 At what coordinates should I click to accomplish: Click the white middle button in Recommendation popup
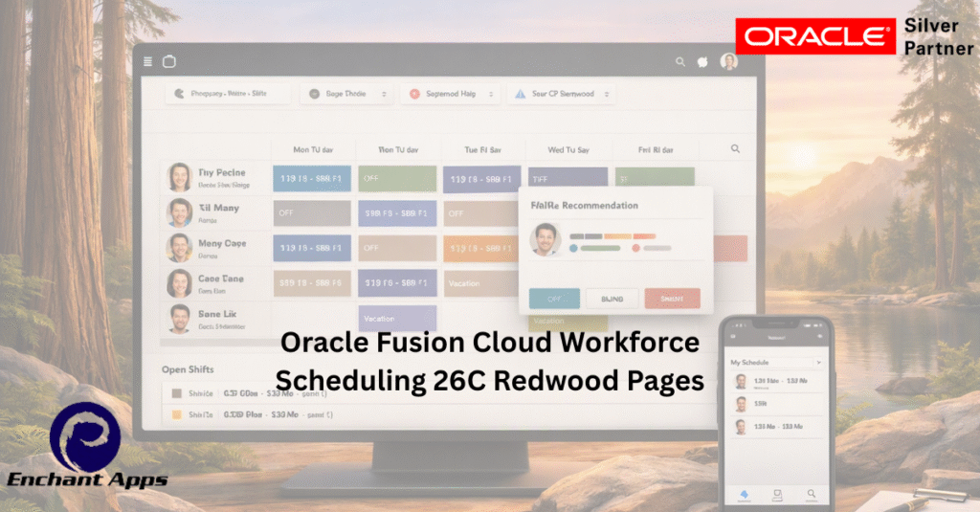click(x=612, y=299)
